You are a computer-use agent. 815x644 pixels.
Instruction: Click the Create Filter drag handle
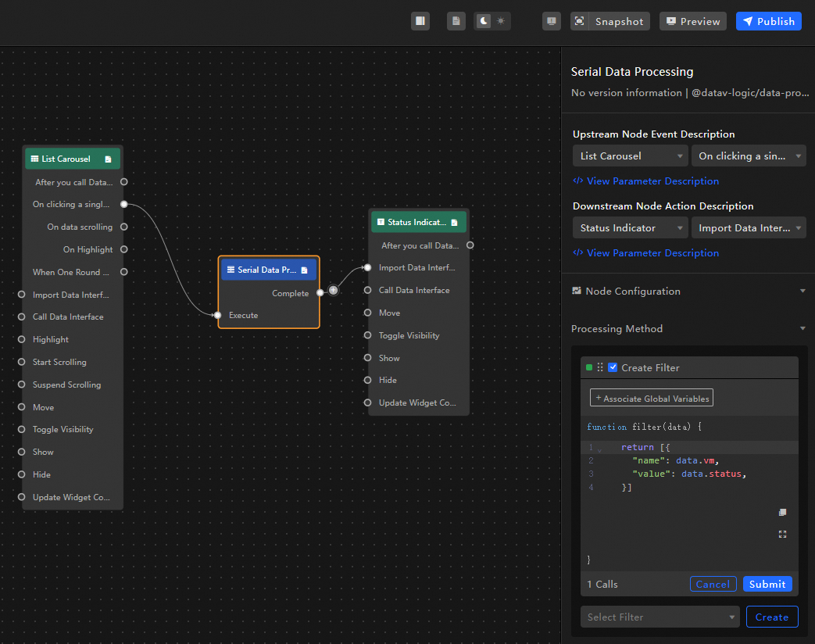(x=600, y=367)
